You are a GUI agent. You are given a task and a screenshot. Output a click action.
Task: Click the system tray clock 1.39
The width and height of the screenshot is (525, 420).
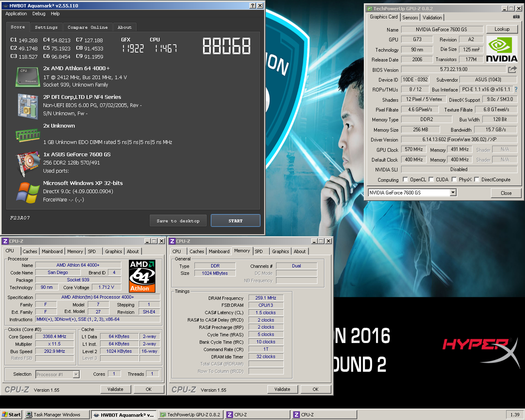pyautogui.click(x=515, y=415)
